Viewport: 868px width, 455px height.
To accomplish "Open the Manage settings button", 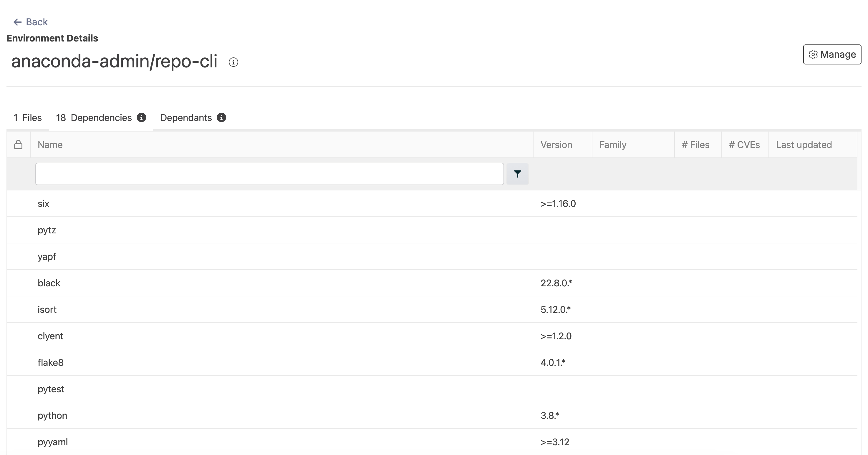I will pos(831,54).
